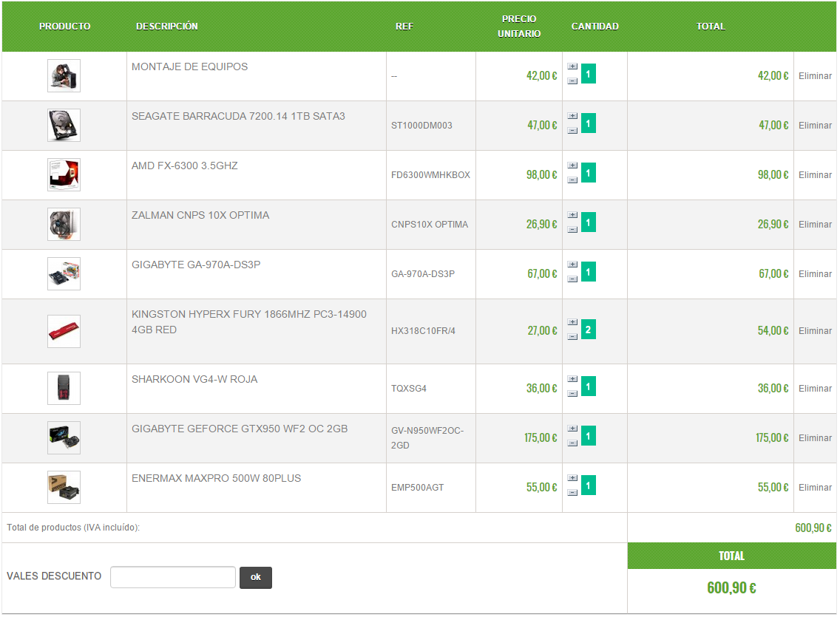This screenshot has width=840, height=617.
Task: Increase quantity of SEAGATE BARRACUDA hard drive
Action: tap(572, 116)
